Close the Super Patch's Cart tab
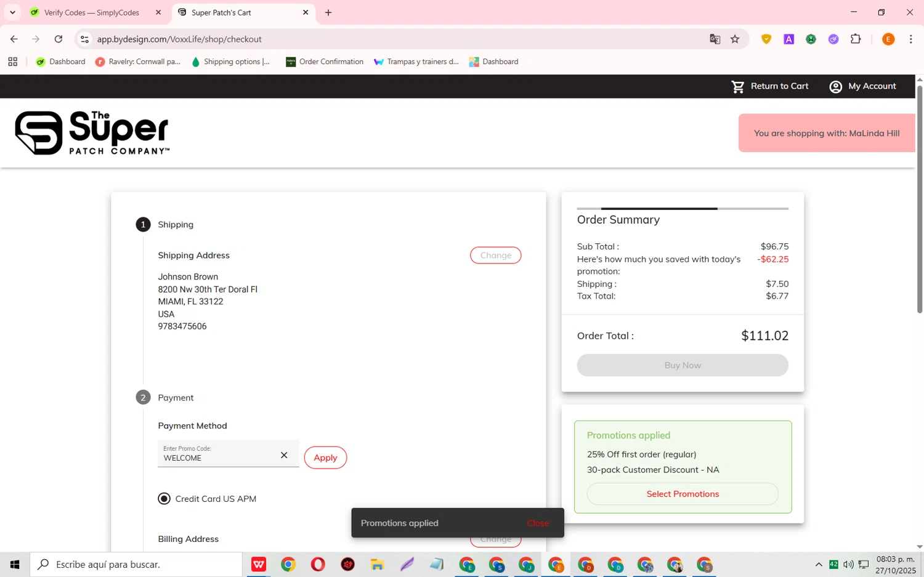The image size is (924, 577). [306, 12]
